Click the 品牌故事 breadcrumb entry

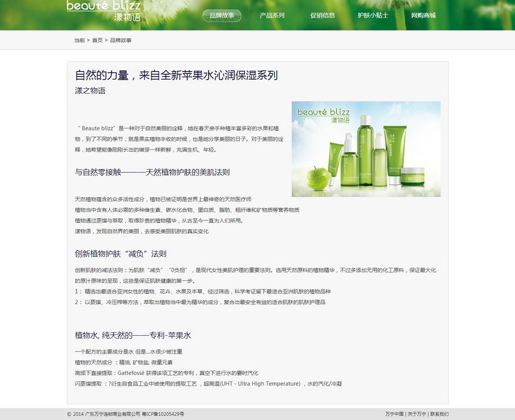point(121,40)
